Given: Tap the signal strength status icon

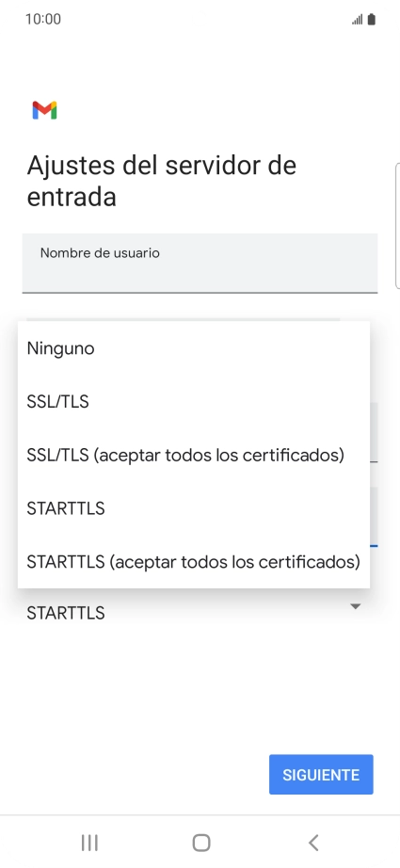Looking at the screenshot, I should 357,20.
